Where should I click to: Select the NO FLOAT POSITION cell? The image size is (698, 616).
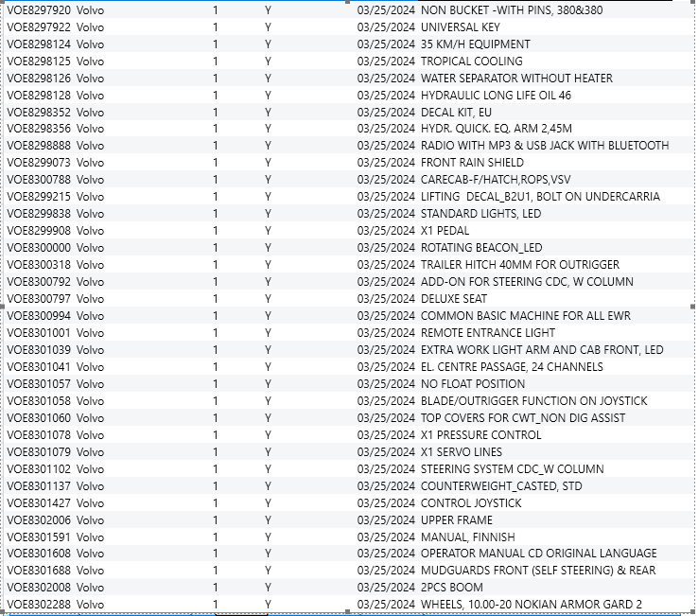473,384
